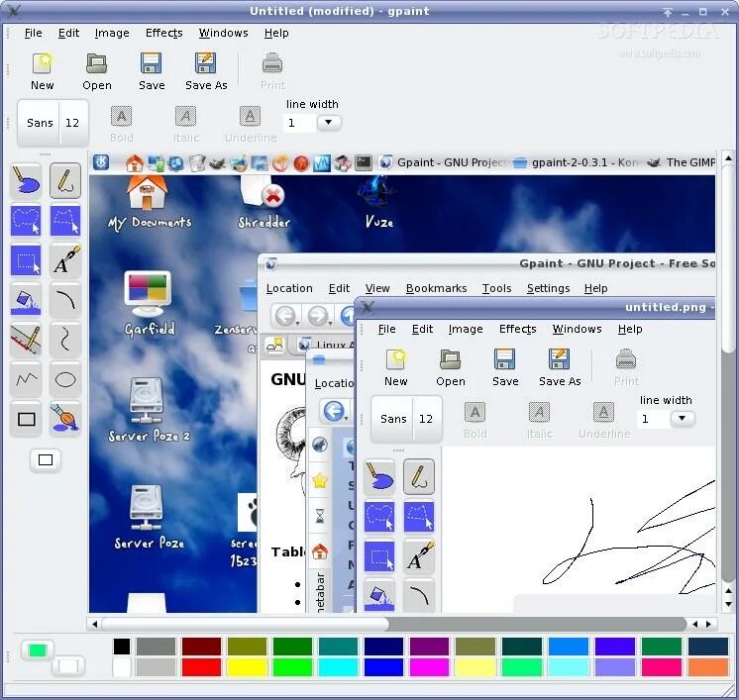
Task: Click the KDE menu button in pasted taskbar
Action: 101,162
